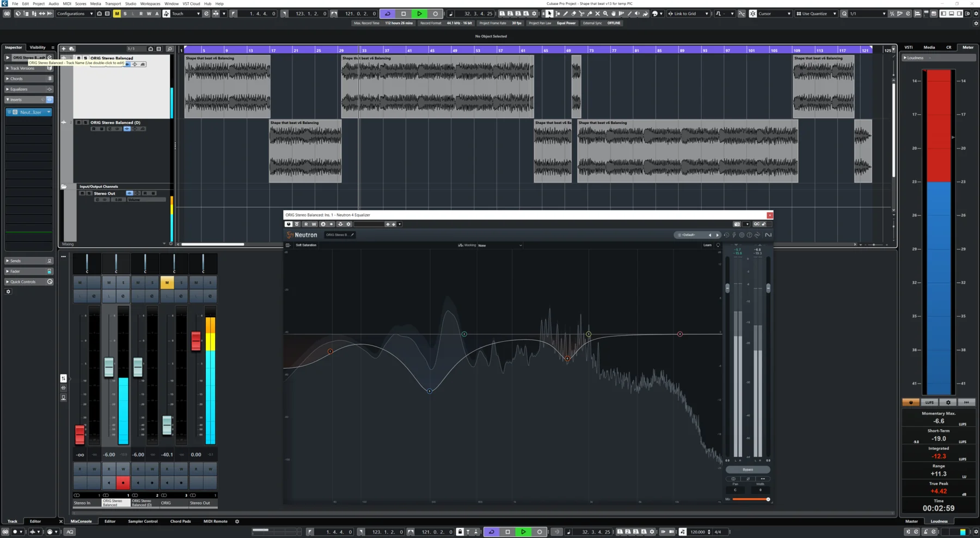
Task: Open the 1/1 quantize preset dropdown
Action: (x=867, y=14)
